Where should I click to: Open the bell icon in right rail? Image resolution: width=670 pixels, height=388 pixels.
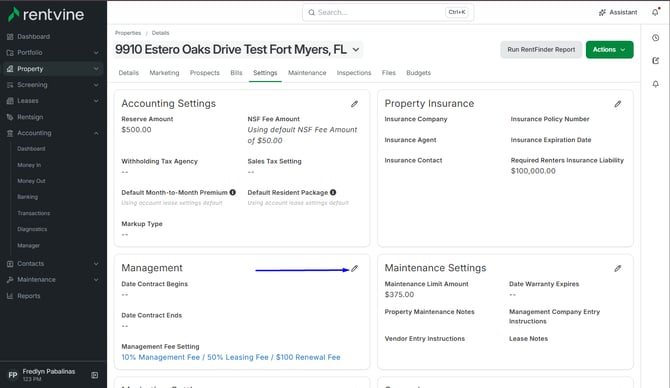click(655, 84)
